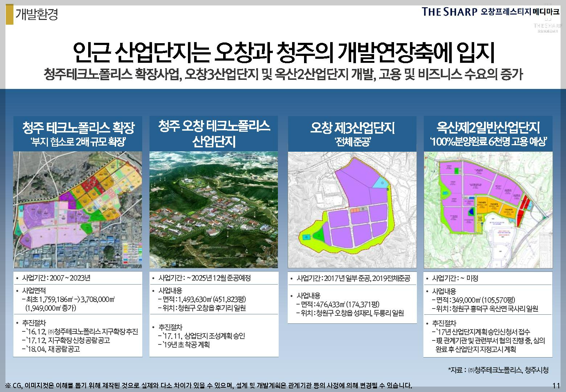Viewport: 566px width, 392px height.
Task: Click the '개발환경' section title
Action: [36, 14]
